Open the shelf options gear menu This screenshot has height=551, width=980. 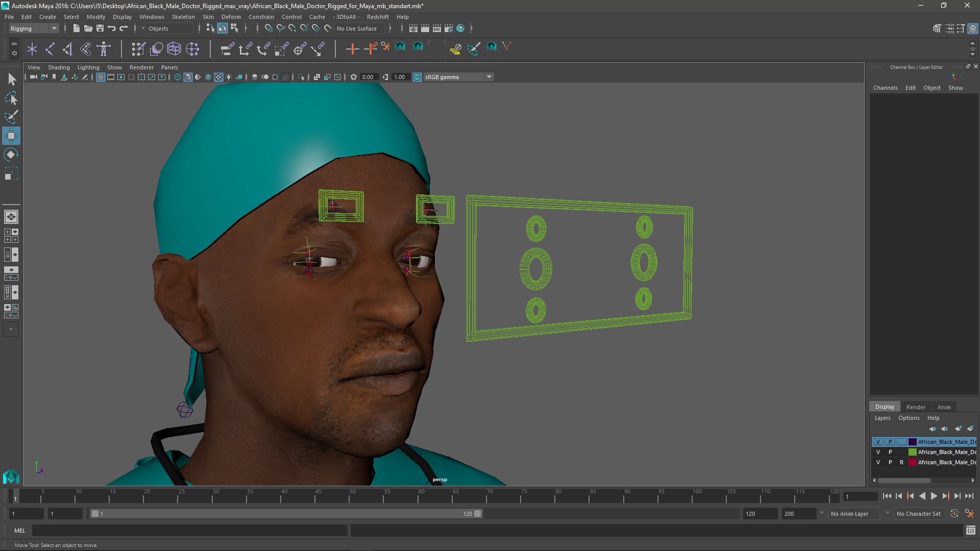click(x=14, y=53)
